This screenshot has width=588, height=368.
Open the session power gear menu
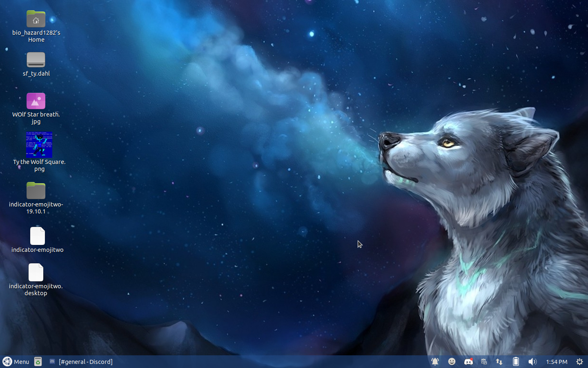click(x=579, y=361)
